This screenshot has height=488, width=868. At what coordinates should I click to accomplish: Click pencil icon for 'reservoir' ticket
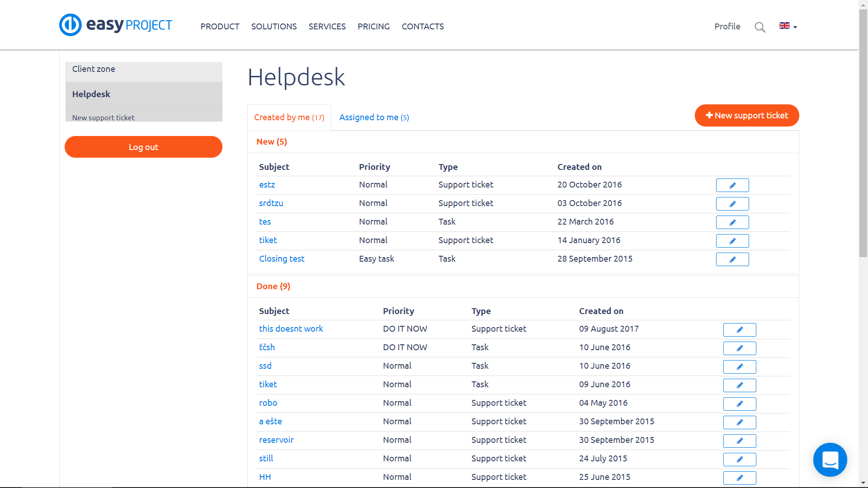pos(740,441)
